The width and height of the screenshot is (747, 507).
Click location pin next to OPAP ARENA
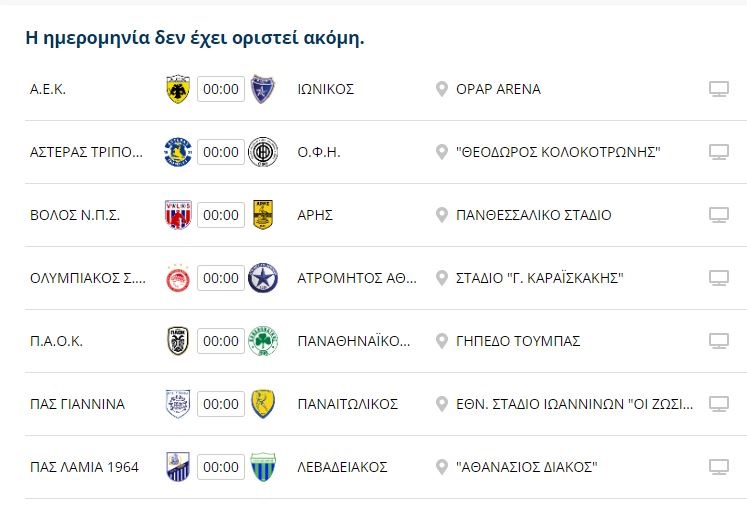coord(442,89)
